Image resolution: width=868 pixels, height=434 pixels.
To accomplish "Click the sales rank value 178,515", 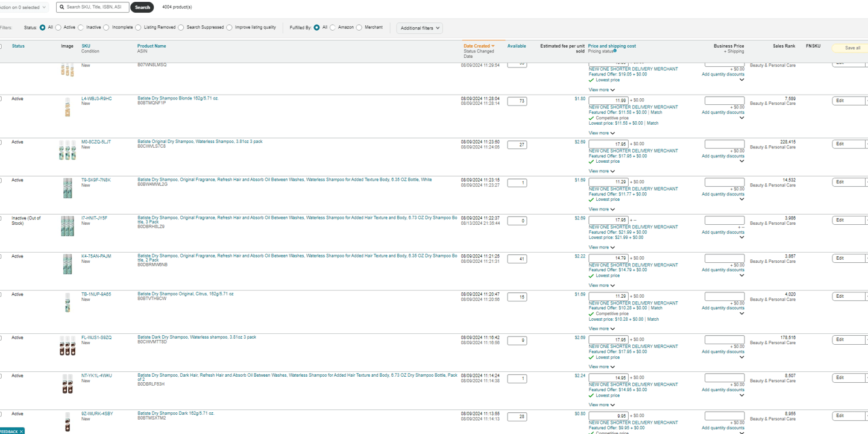I will coord(787,338).
